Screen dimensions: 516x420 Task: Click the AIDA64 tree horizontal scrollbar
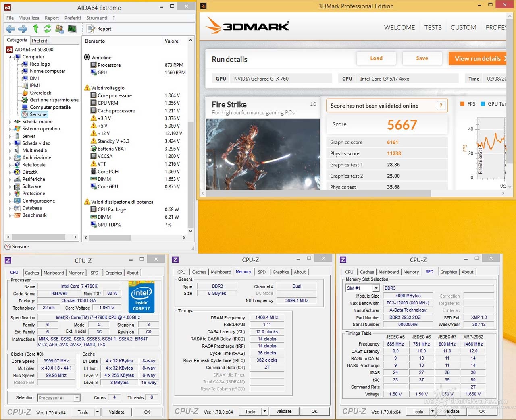pyautogui.click(x=42, y=237)
